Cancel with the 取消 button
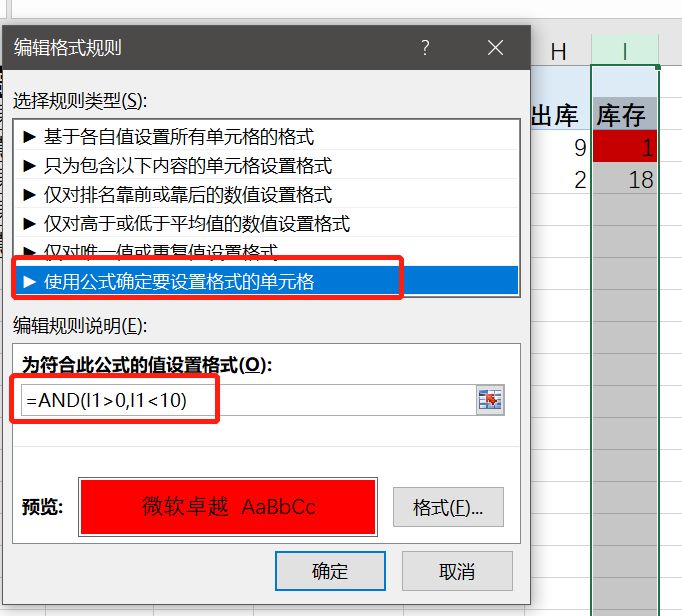682x616 pixels. pyautogui.click(x=457, y=571)
